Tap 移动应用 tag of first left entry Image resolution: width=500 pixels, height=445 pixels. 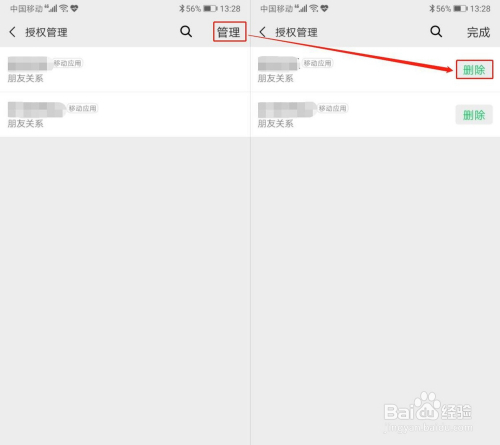click(x=68, y=63)
